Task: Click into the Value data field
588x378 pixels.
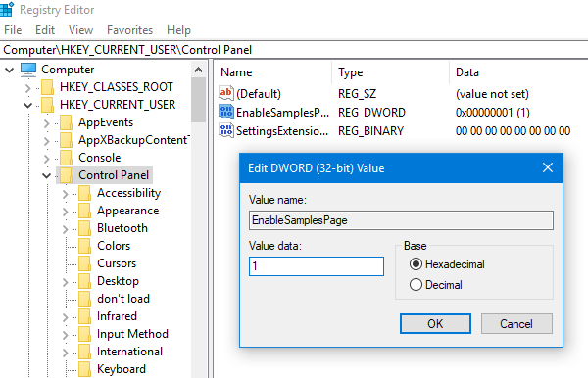Action: point(317,266)
